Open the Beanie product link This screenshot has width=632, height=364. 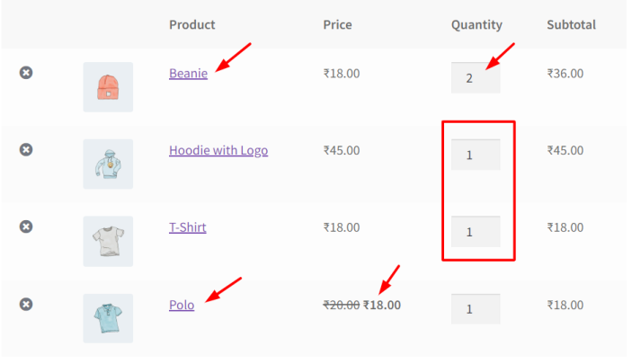click(x=188, y=73)
